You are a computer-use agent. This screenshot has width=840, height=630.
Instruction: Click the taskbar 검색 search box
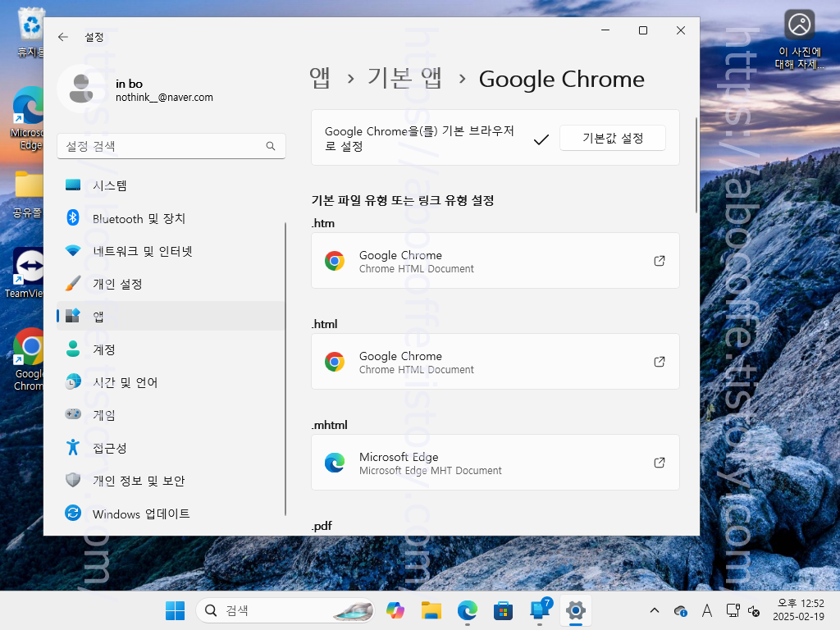[x=285, y=610]
